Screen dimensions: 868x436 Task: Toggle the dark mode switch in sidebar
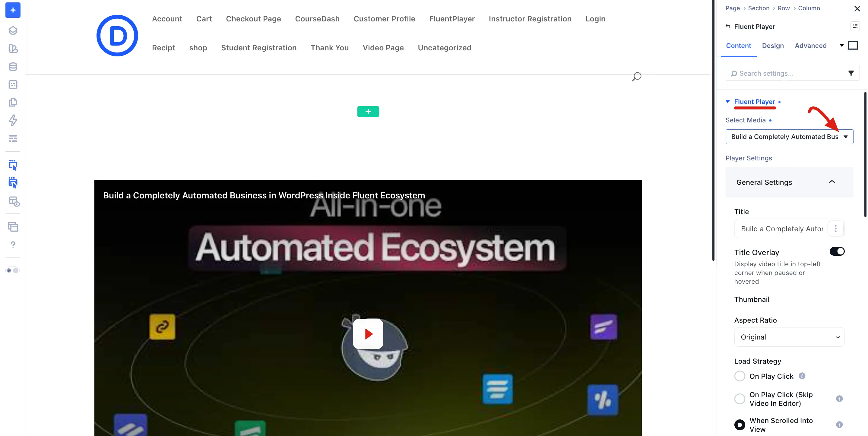(x=13, y=270)
